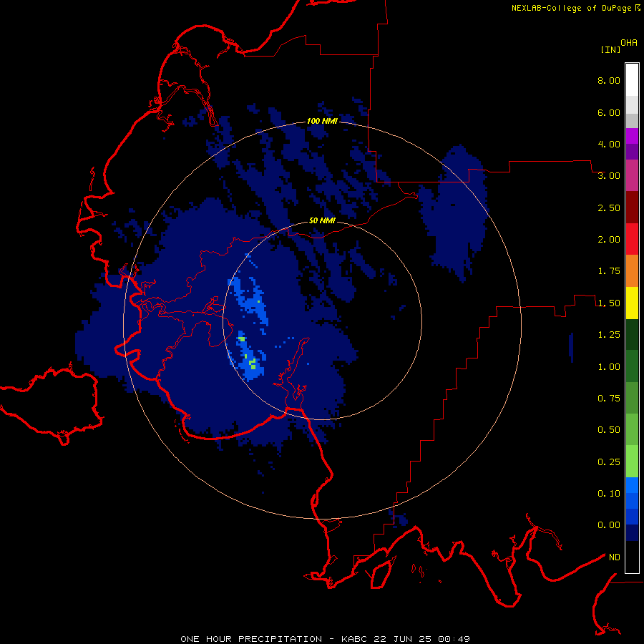Screen dimensions: 644x644
Task: Select the 1.50 scale value
Action: point(609,303)
